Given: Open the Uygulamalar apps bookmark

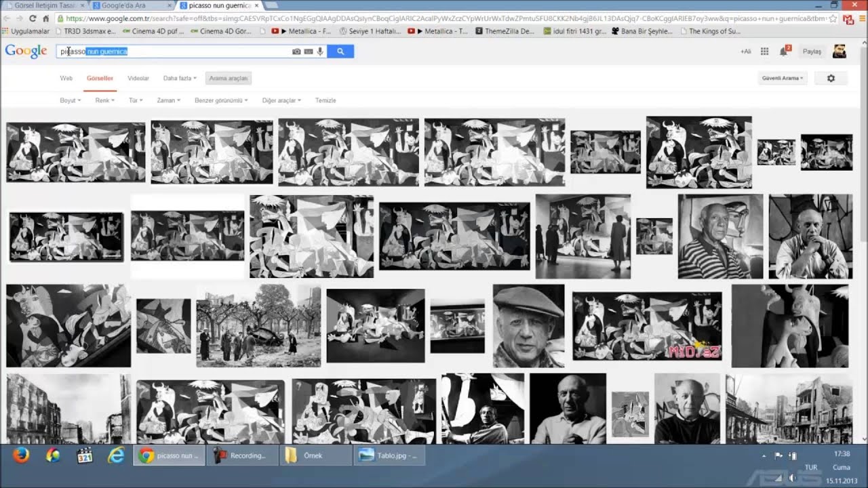Looking at the screenshot, I should coord(27,31).
